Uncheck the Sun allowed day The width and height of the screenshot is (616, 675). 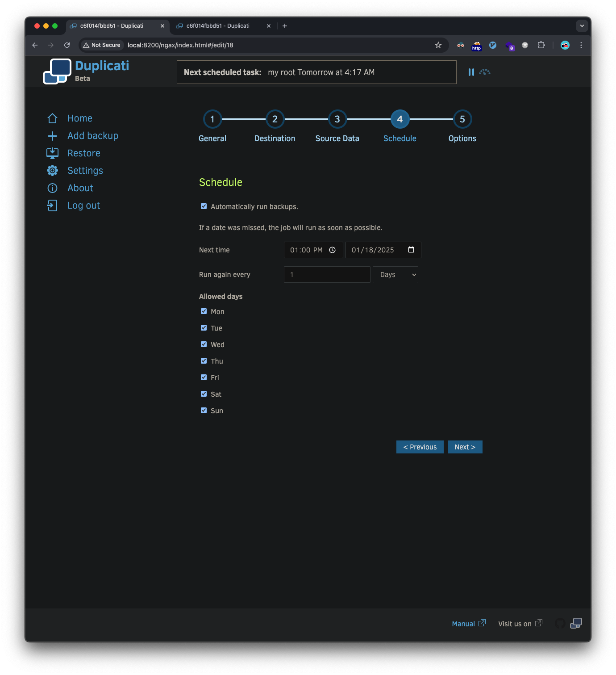click(x=204, y=411)
